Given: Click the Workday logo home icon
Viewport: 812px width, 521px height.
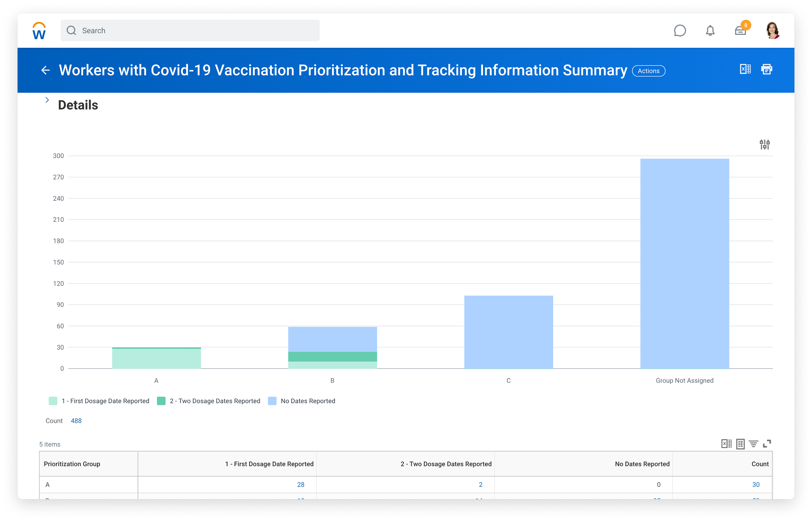Looking at the screenshot, I should pyautogui.click(x=39, y=31).
